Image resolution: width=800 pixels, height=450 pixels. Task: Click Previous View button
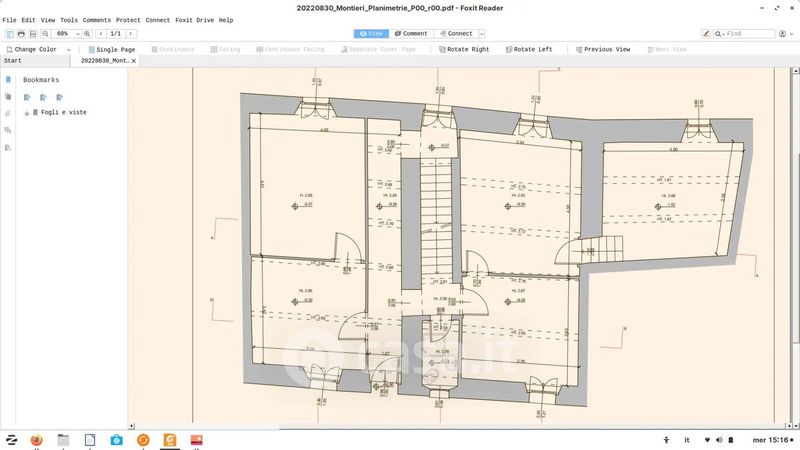click(x=602, y=49)
